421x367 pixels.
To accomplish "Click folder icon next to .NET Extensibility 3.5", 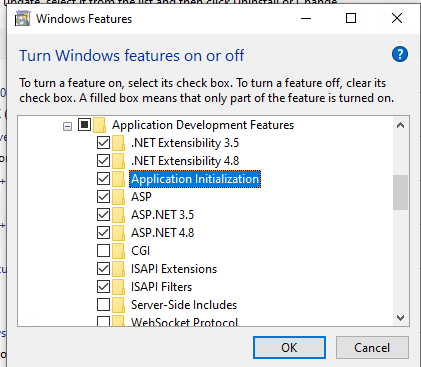I will [x=118, y=143].
